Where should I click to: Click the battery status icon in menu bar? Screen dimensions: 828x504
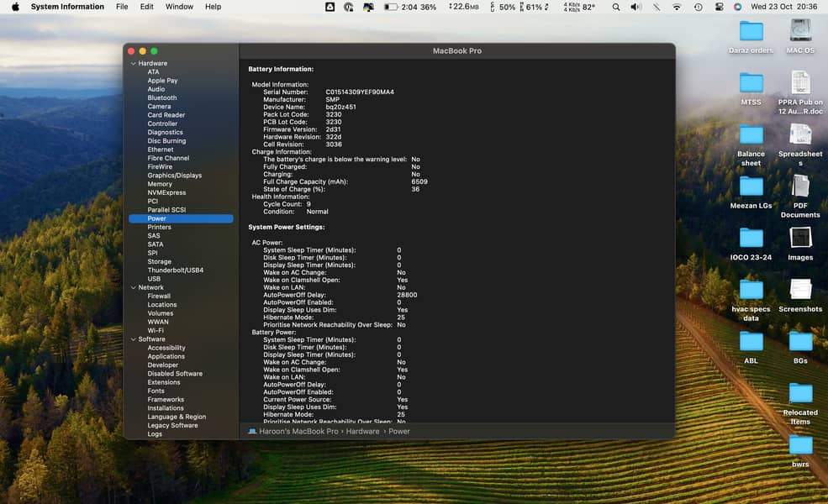(x=391, y=7)
